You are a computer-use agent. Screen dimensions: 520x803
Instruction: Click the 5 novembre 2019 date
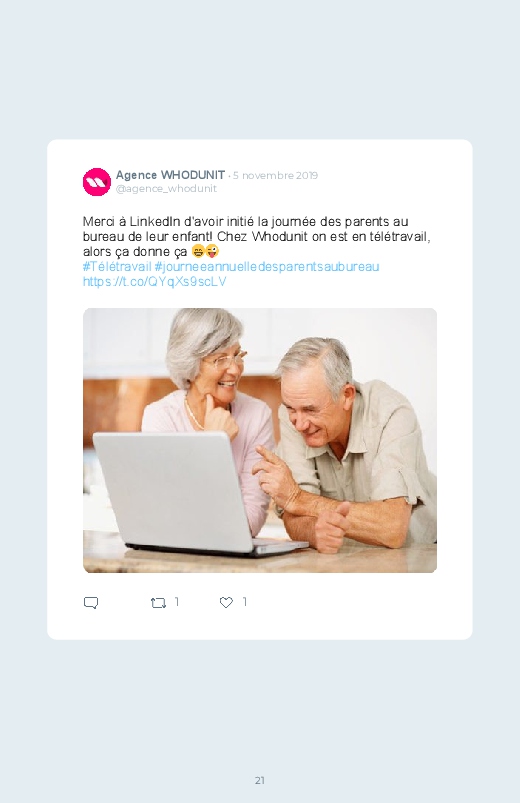pos(276,176)
